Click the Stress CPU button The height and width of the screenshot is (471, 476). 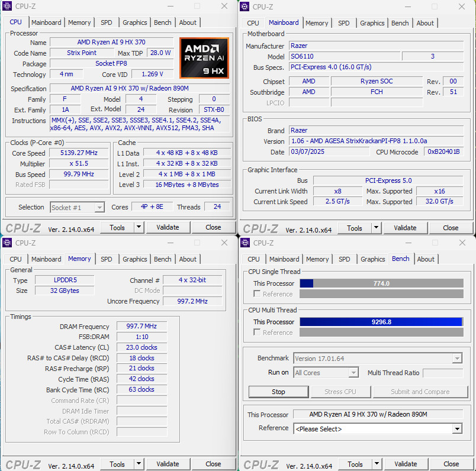340,392
